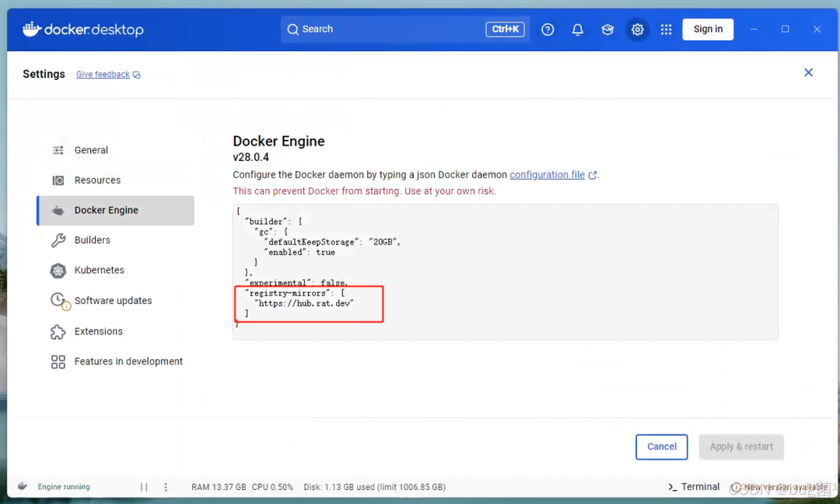The image size is (840, 504).
Task: Click the Kubernetes helm icon
Action: [x=58, y=271]
